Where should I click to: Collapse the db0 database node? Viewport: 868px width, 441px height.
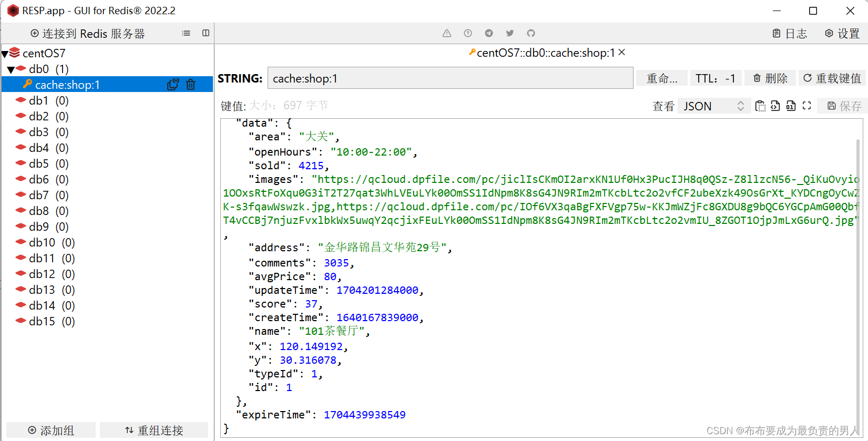[x=11, y=69]
